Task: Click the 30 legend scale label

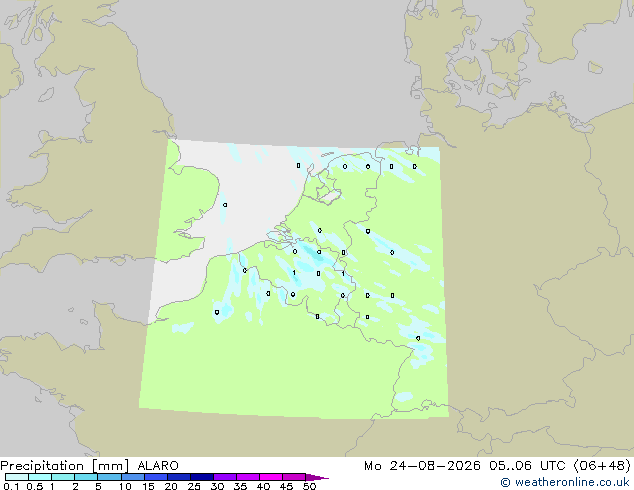Action: [x=217, y=486]
